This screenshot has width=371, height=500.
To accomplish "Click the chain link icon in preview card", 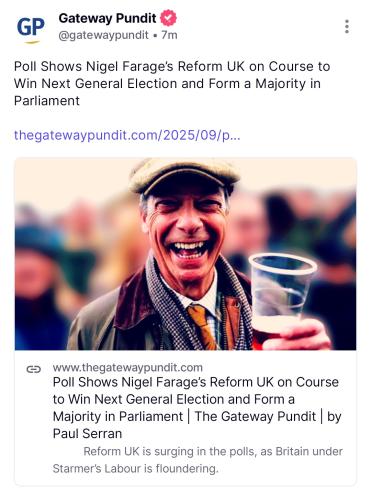I will coord(34,369).
